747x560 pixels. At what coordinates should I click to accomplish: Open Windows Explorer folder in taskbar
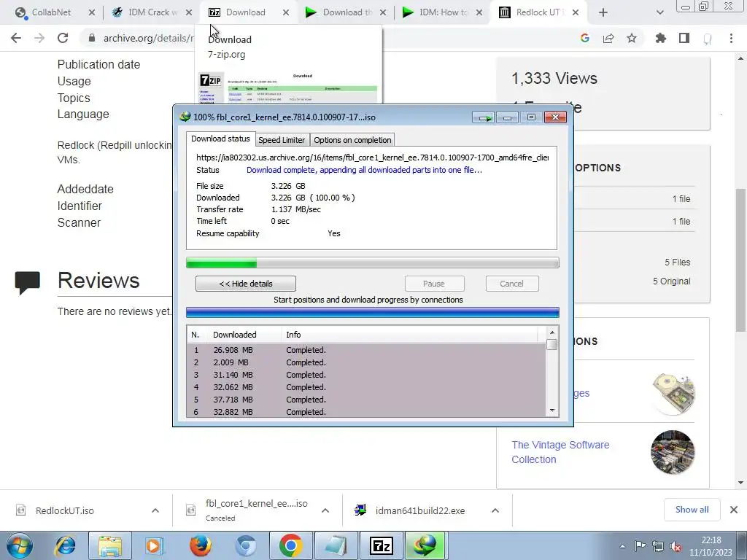[110, 545]
